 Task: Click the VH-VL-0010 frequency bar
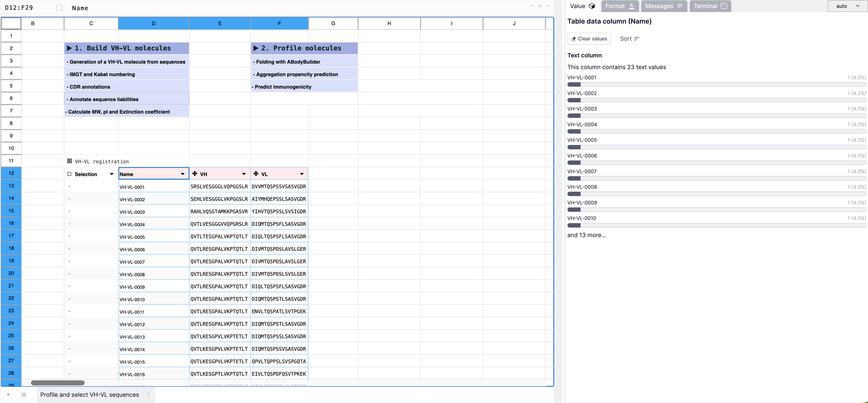[x=716, y=225]
